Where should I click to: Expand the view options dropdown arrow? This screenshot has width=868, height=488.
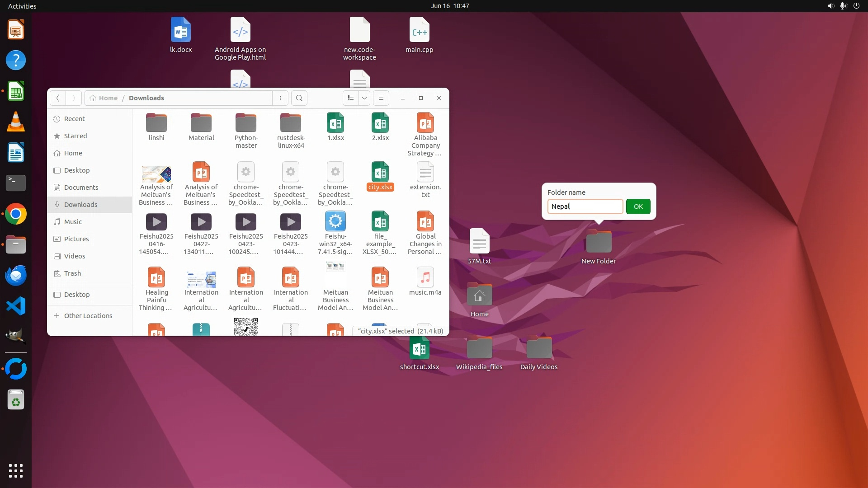[x=364, y=98]
